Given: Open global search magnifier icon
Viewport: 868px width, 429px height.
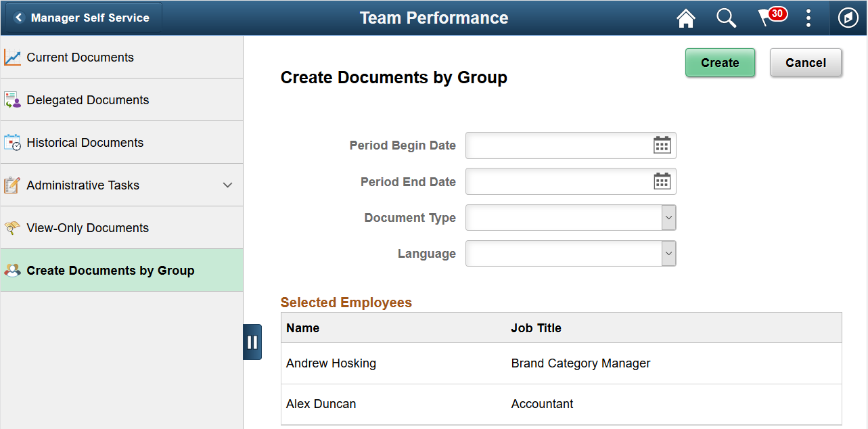Looking at the screenshot, I should pos(727,18).
